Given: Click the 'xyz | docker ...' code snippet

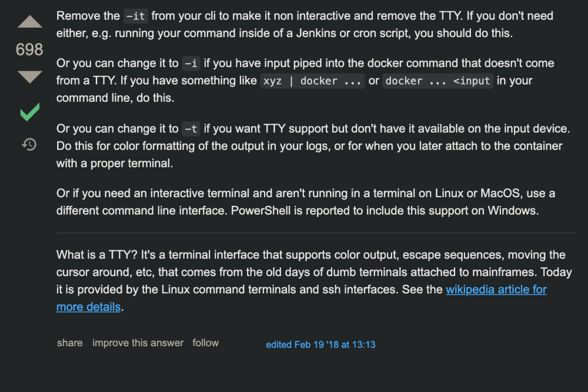Looking at the screenshot, I should pyautogui.click(x=312, y=81).
